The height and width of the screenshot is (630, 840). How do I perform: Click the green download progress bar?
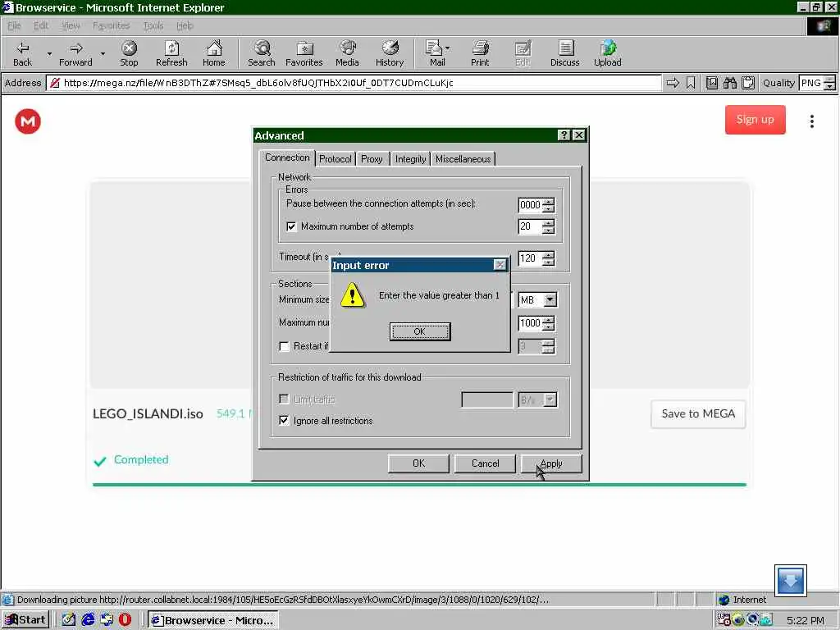pyautogui.click(x=419, y=485)
